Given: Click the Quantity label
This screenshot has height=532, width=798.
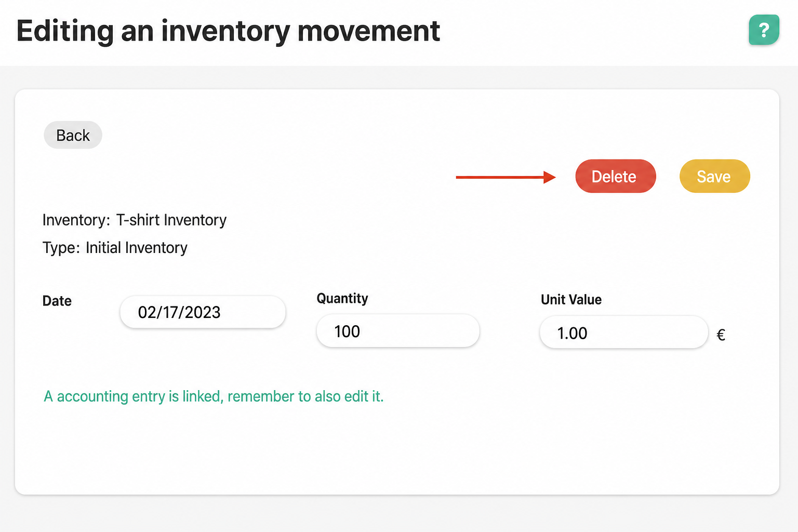Looking at the screenshot, I should 342,298.
